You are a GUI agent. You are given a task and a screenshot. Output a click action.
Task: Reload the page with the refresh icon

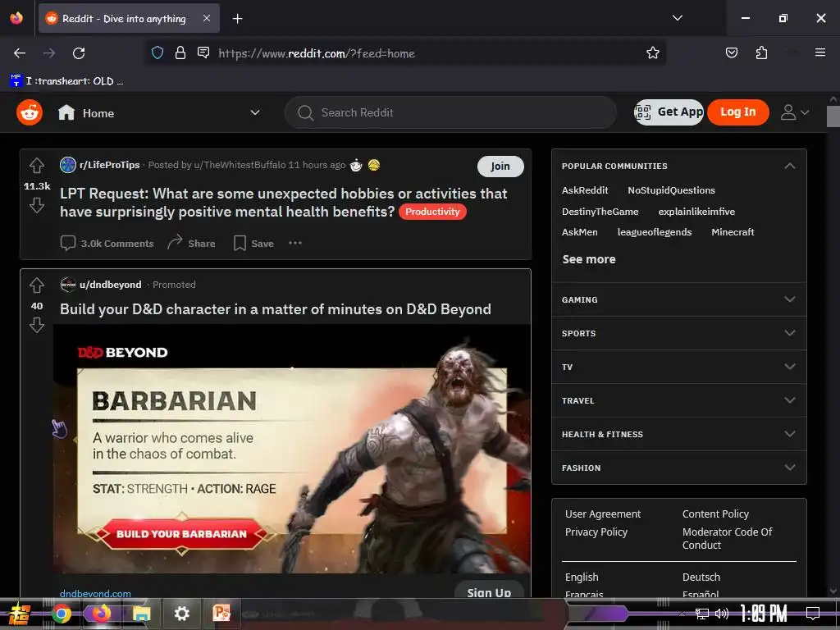click(79, 53)
